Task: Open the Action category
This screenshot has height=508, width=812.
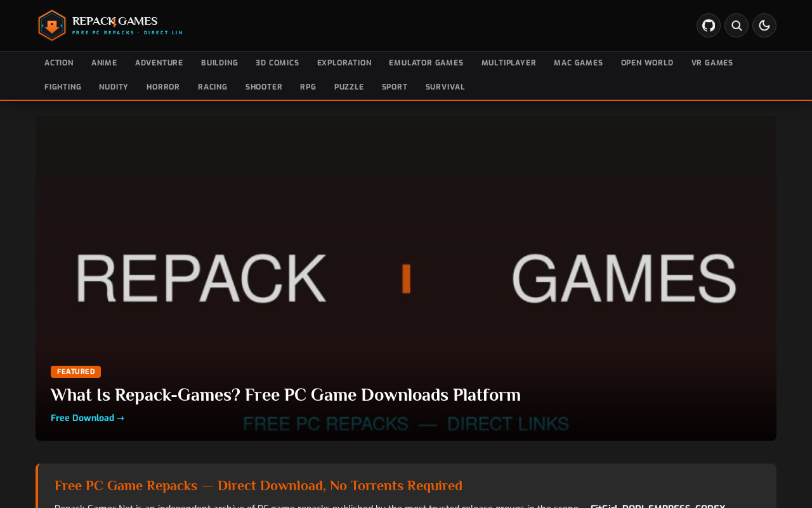Action: pos(59,63)
